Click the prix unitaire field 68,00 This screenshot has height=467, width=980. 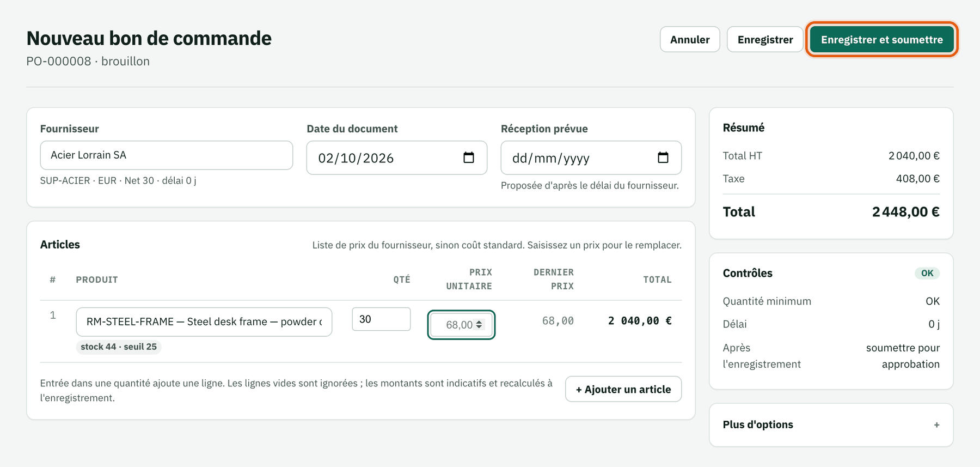tap(461, 325)
